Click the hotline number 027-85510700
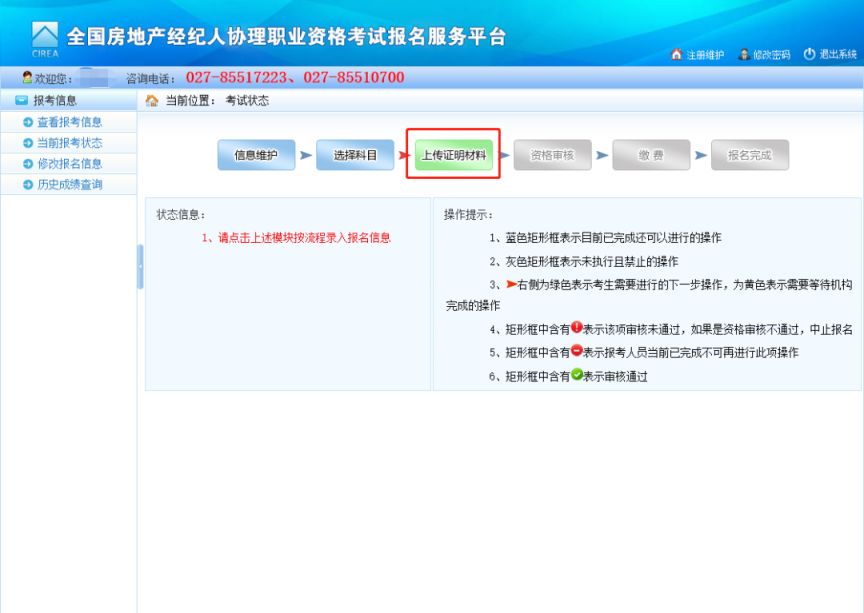The height and width of the screenshot is (613, 864). click(x=354, y=77)
